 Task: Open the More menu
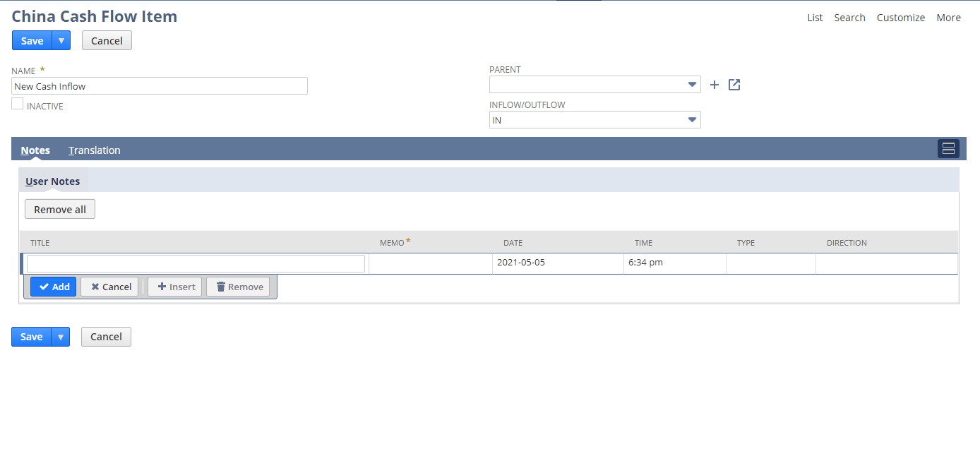click(948, 18)
